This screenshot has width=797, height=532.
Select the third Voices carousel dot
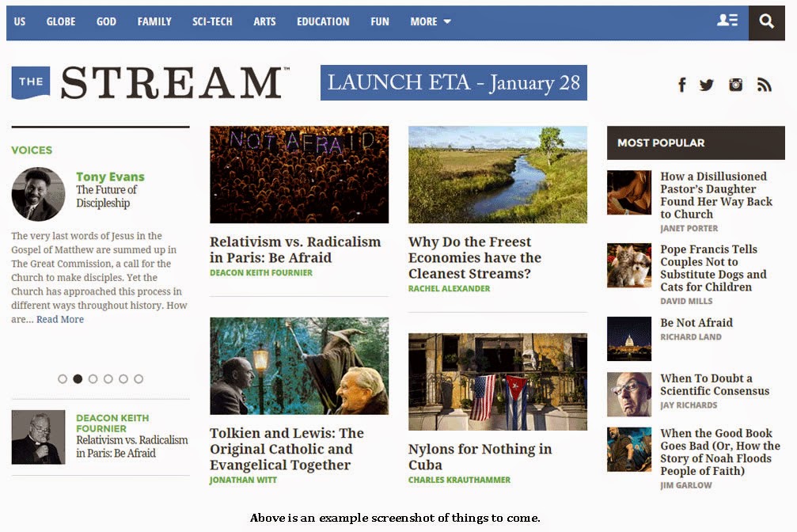click(x=93, y=379)
